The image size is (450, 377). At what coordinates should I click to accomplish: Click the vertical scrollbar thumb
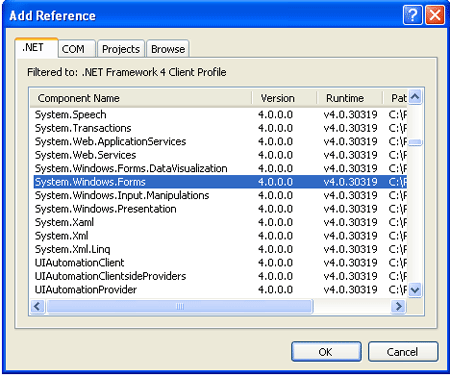tap(415, 143)
